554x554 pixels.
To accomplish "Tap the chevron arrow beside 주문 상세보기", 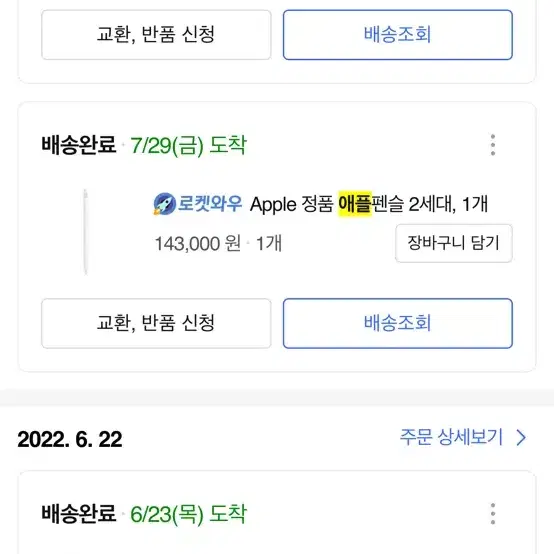I will tap(521, 438).
